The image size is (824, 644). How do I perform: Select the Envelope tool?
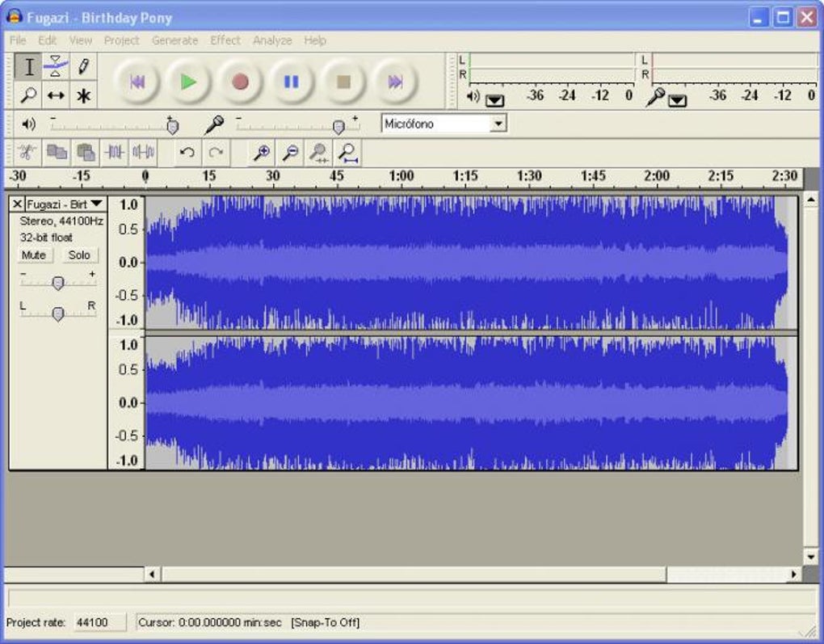pos(56,66)
